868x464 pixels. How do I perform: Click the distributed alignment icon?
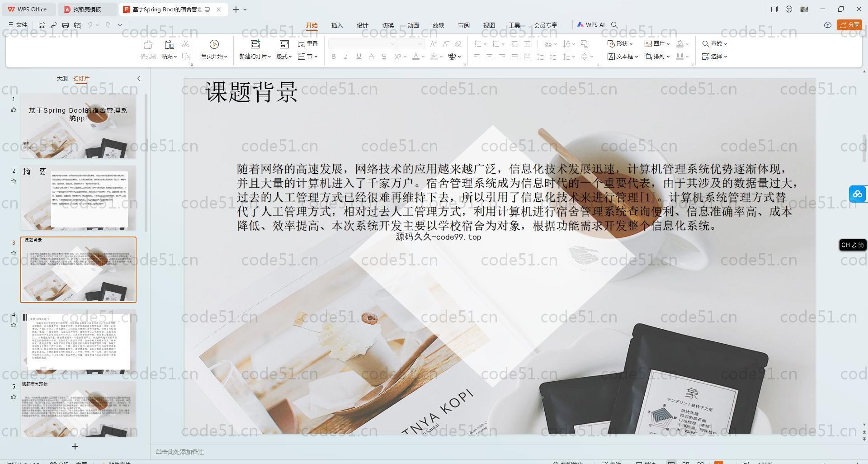pos(527,57)
